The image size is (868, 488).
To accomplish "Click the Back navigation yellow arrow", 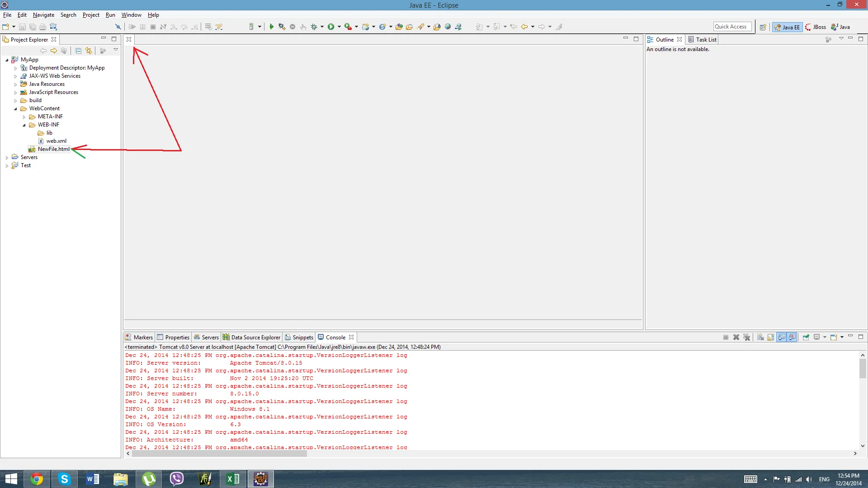I will [524, 27].
